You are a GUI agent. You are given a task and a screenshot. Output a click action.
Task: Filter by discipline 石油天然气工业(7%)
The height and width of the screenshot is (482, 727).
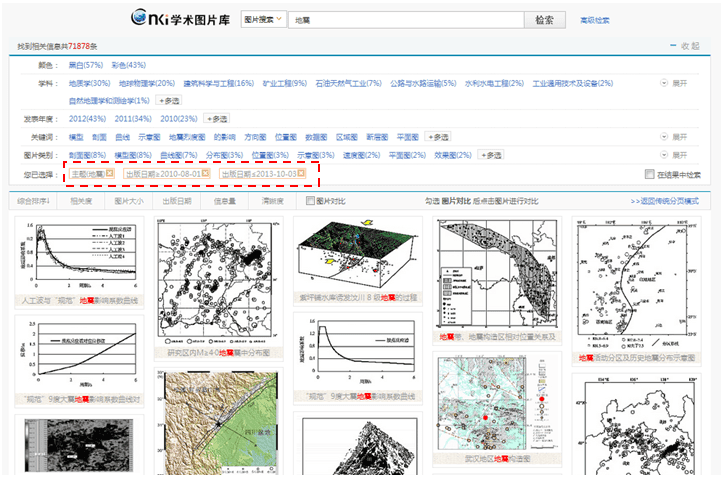(348, 83)
